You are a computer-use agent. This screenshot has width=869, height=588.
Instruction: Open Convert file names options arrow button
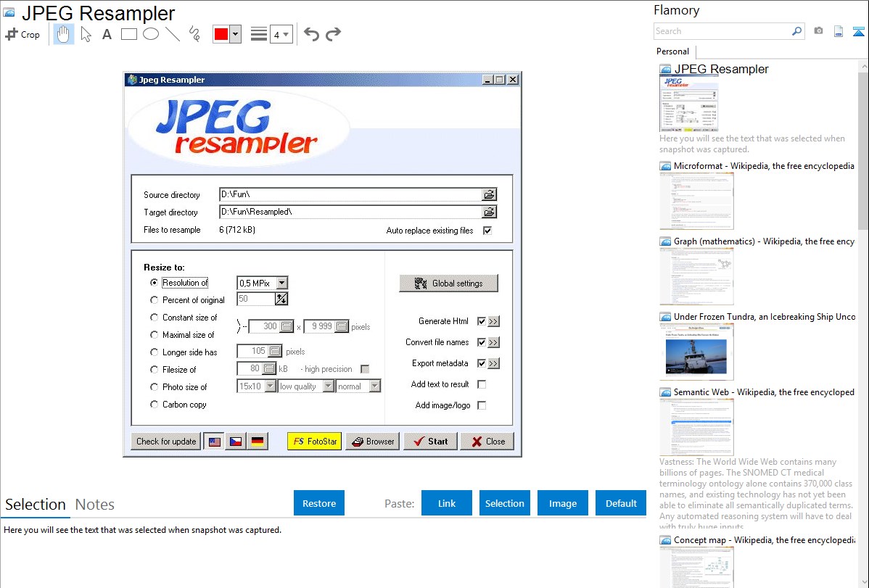pos(493,342)
